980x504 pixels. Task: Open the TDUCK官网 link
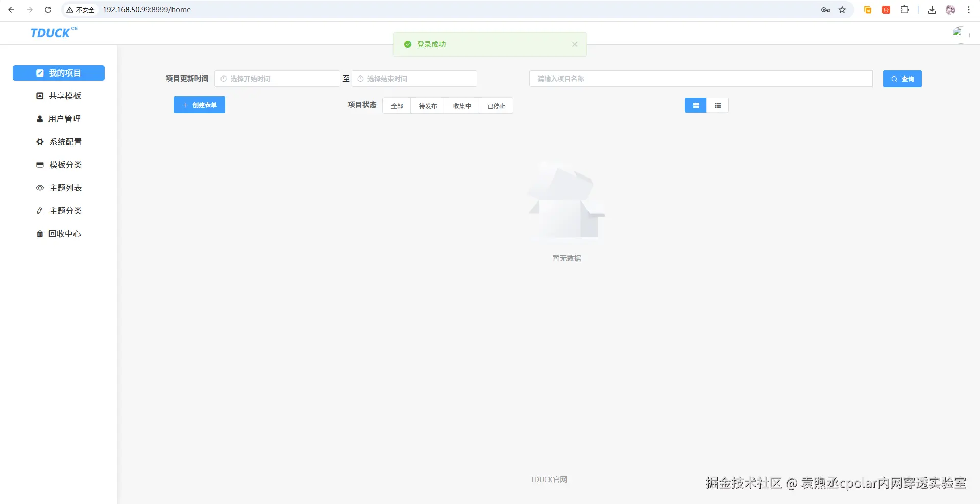[549, 480]
